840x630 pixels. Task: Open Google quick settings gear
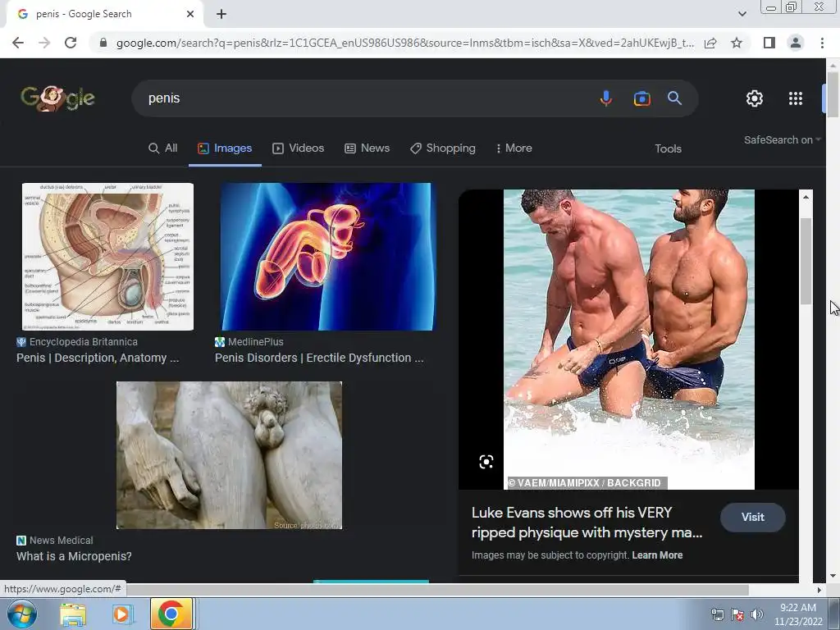click(755, 98)
